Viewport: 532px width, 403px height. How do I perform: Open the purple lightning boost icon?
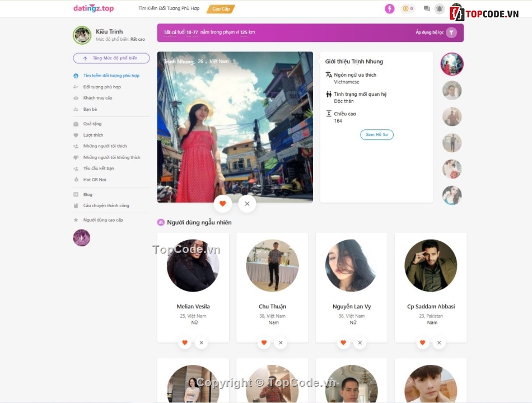click(390, 8)
